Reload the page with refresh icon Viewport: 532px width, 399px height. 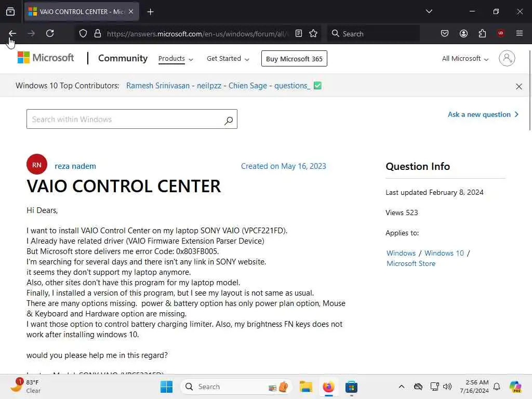(x=50, y=33)
